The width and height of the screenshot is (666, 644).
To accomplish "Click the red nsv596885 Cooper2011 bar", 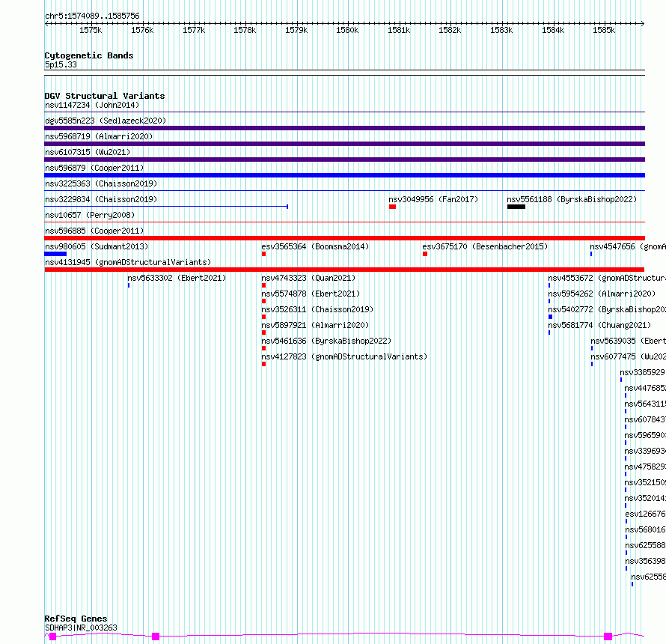I will (344, 238).
